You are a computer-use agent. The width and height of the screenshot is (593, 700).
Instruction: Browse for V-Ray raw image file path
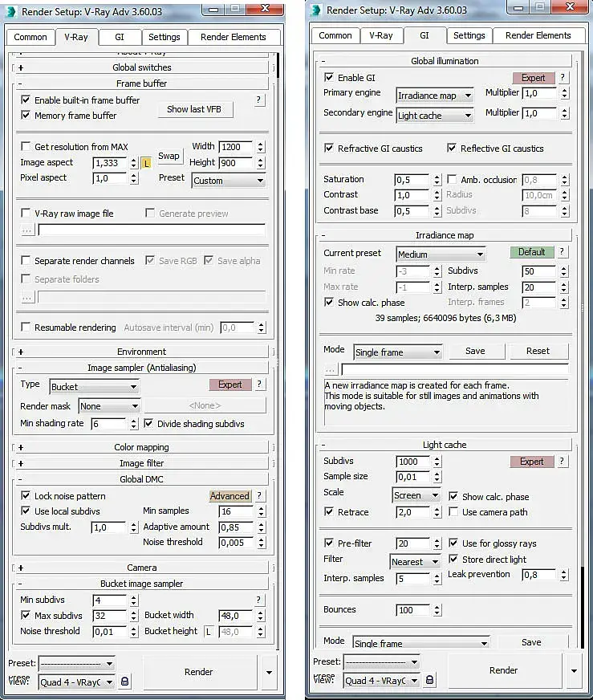pyautogui.click(x=27, y=230)
